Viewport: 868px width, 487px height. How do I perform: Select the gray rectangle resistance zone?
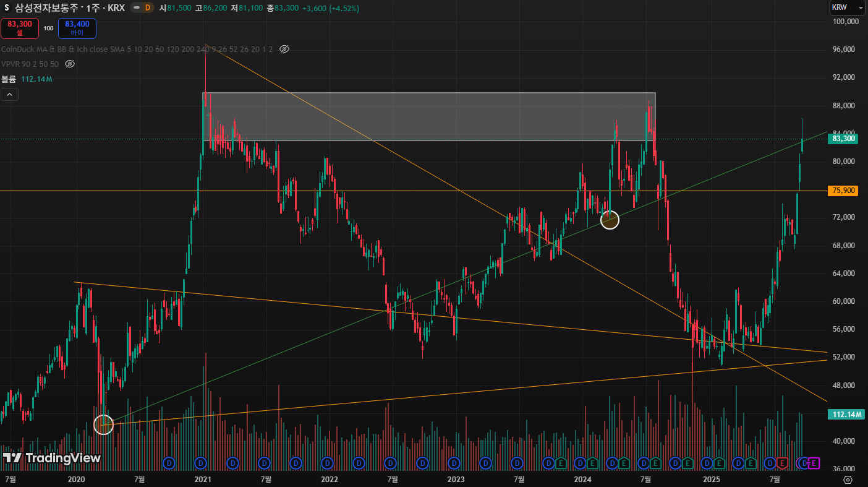tap(428, 116)
